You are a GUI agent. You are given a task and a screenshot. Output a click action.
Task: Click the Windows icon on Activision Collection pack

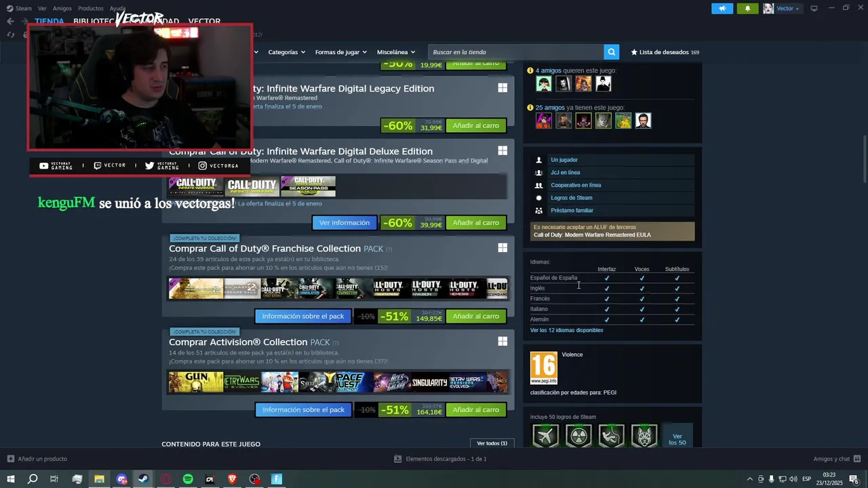coord(502,342)
